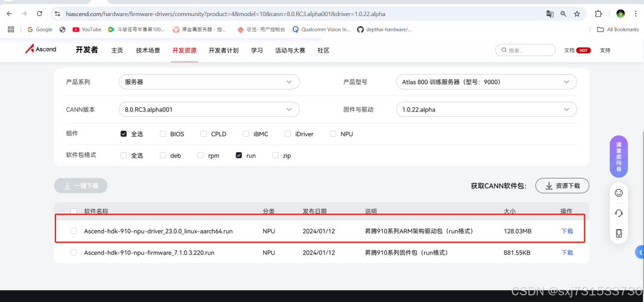Check the BIOS component checkbox
This screenshot has width=644, height=302.
[163, 134]
